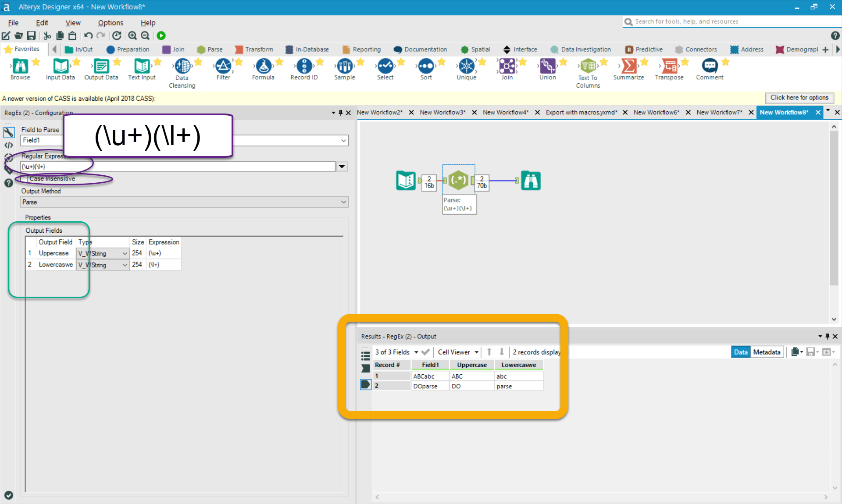Choose the Text To Columns tool
Screen dimensions: 842x504
point(588,66)
